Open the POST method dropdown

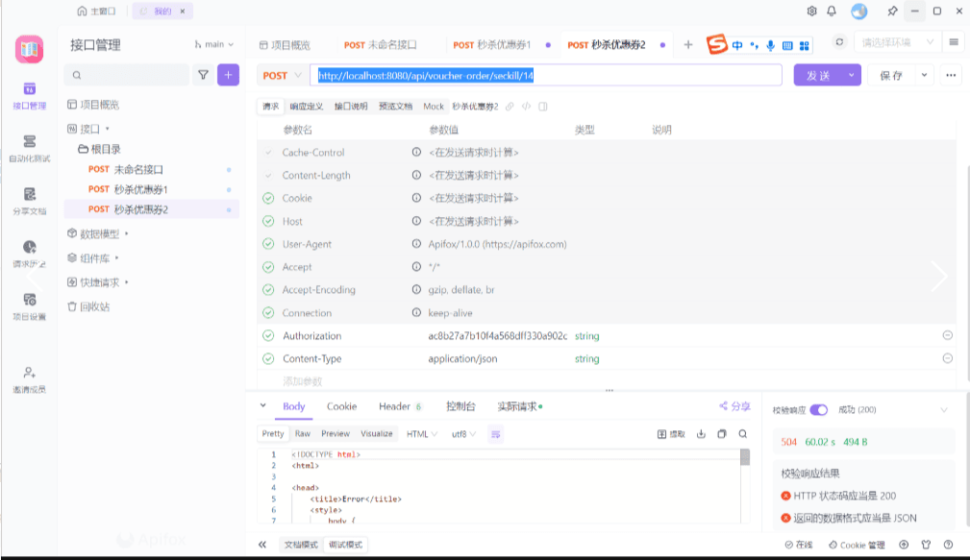coord(283,75)
